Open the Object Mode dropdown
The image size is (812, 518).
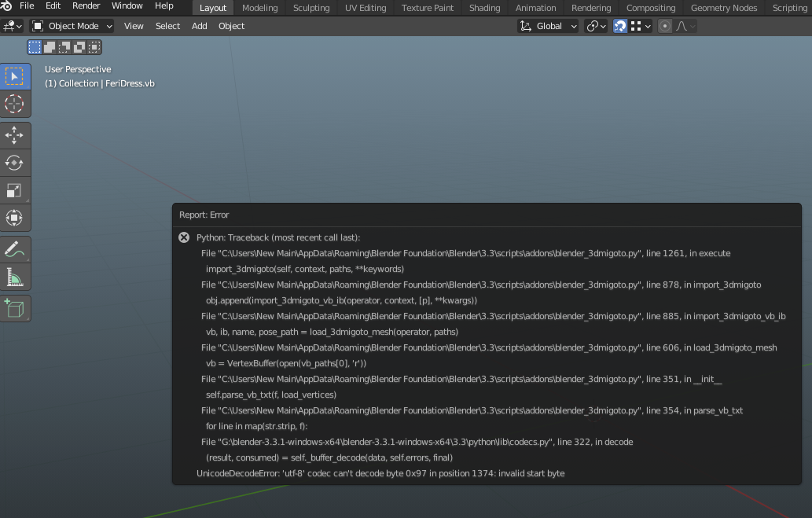pos(72,26)
